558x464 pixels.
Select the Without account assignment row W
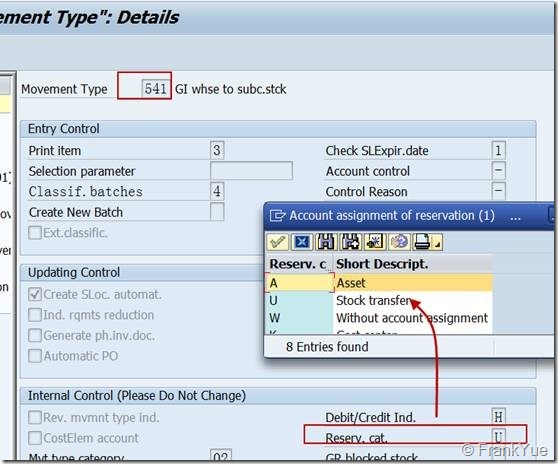coord(379,318)
